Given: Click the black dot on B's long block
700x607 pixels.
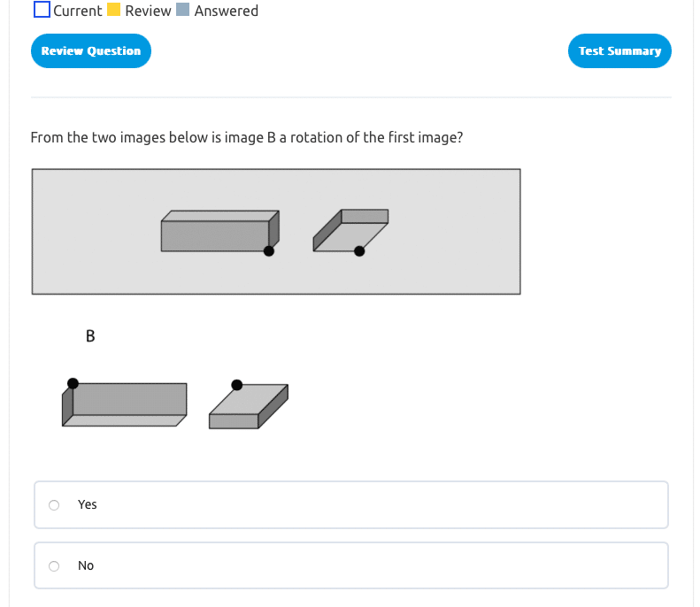Looking at the screenshot, I should 73,383.
